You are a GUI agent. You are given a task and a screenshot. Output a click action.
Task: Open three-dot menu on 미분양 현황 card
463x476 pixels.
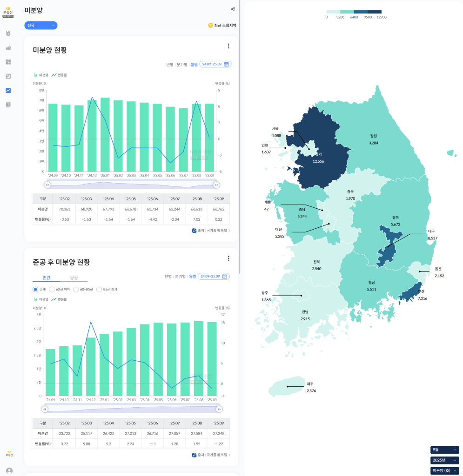tap(228, 46)
